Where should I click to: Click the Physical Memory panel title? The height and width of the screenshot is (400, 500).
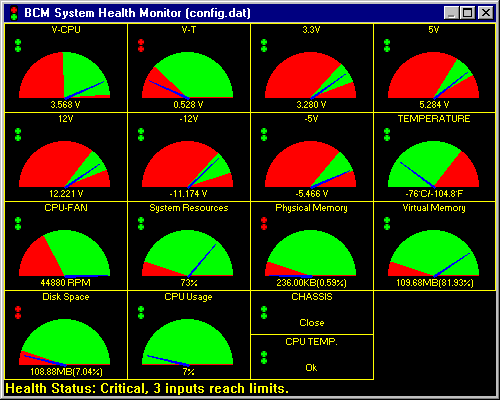coord(311,208)
